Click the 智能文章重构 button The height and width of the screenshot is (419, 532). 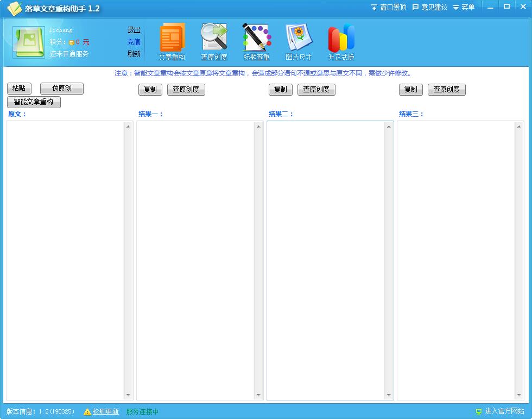[34, 102]
